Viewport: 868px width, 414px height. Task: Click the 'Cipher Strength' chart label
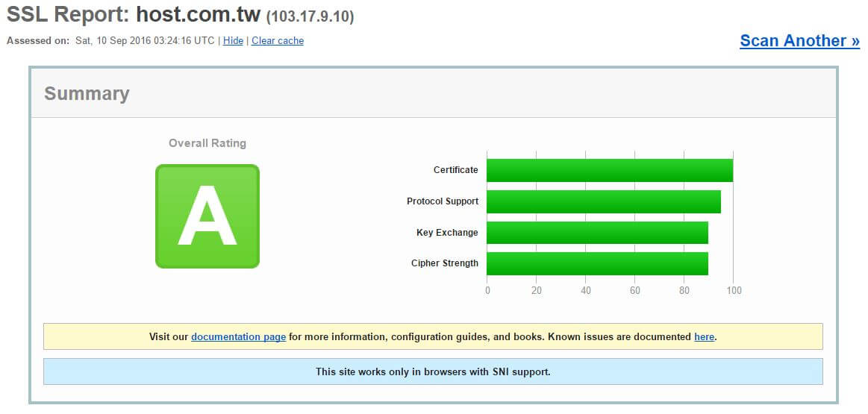pos(445,263)
